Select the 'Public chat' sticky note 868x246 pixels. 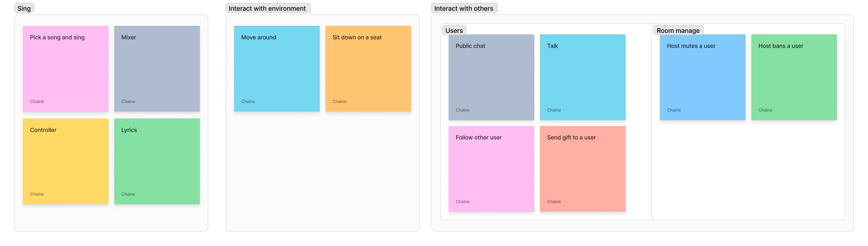click(x=491, y=77)
